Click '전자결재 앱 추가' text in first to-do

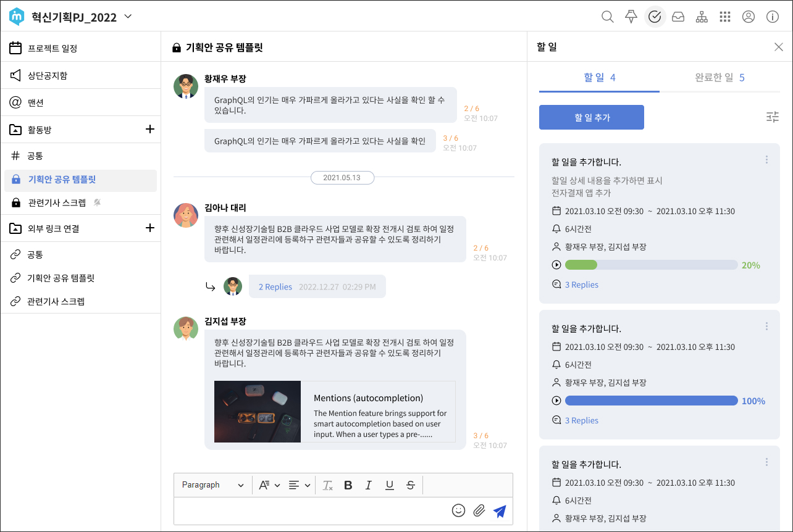581,193
